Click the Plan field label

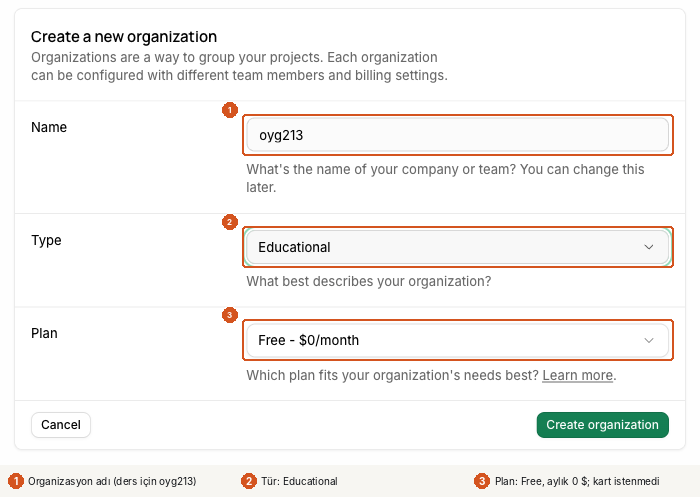pos(44,333)
